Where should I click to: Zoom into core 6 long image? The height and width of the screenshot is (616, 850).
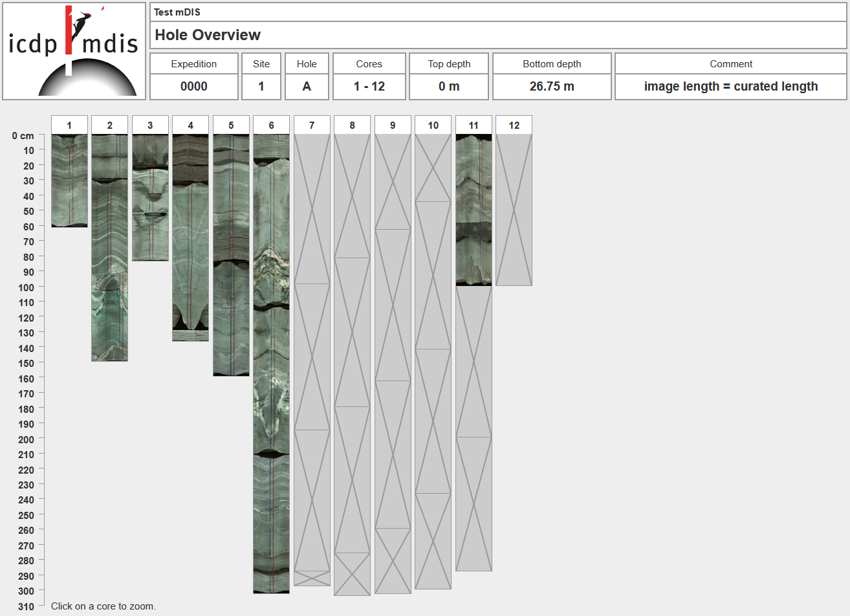[x=271, y=364]
